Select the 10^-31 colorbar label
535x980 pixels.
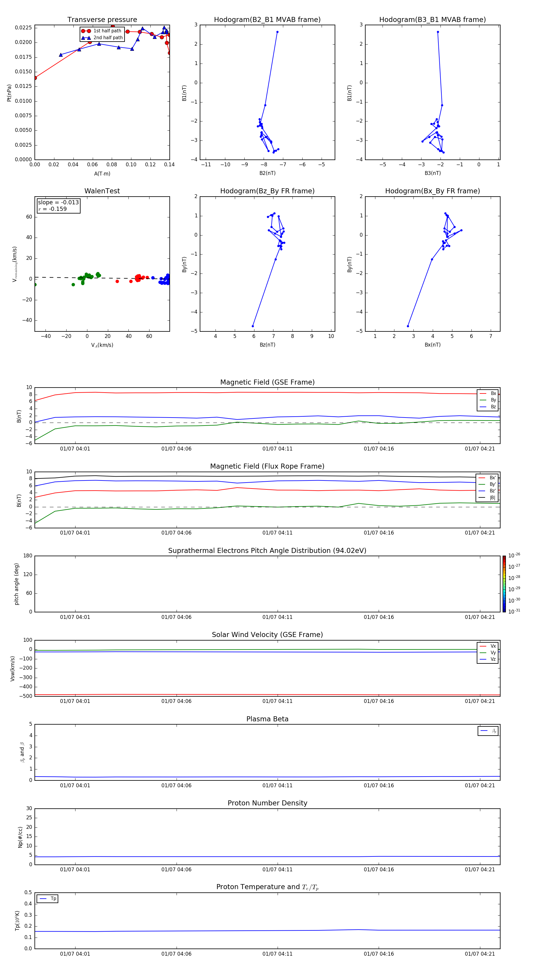click(x=514, y=611)
